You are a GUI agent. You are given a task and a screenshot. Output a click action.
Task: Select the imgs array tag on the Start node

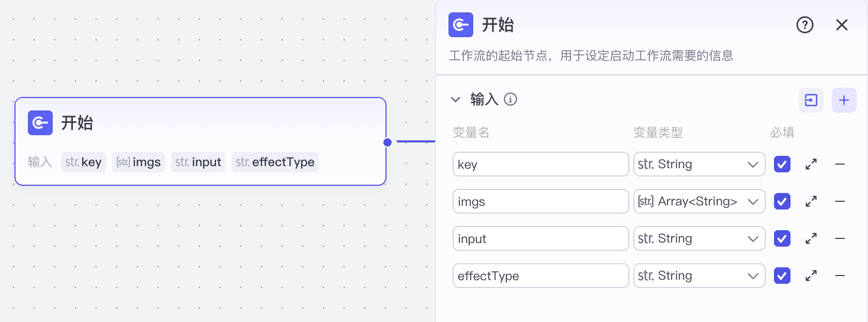(138, 162)
